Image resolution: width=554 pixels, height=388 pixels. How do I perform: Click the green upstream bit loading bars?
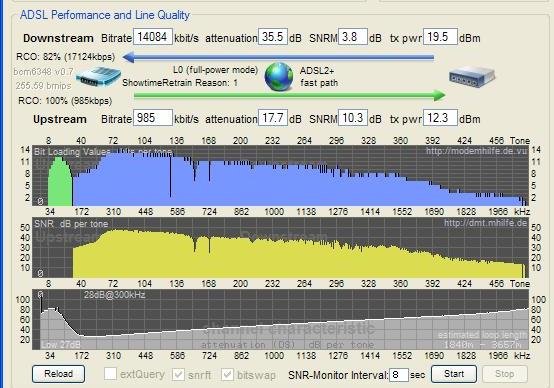point(60,182)
